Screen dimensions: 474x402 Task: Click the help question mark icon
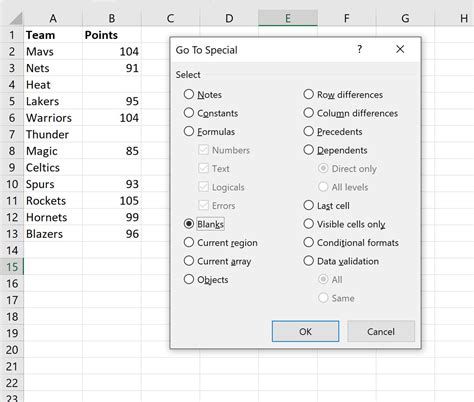point(359,49)
